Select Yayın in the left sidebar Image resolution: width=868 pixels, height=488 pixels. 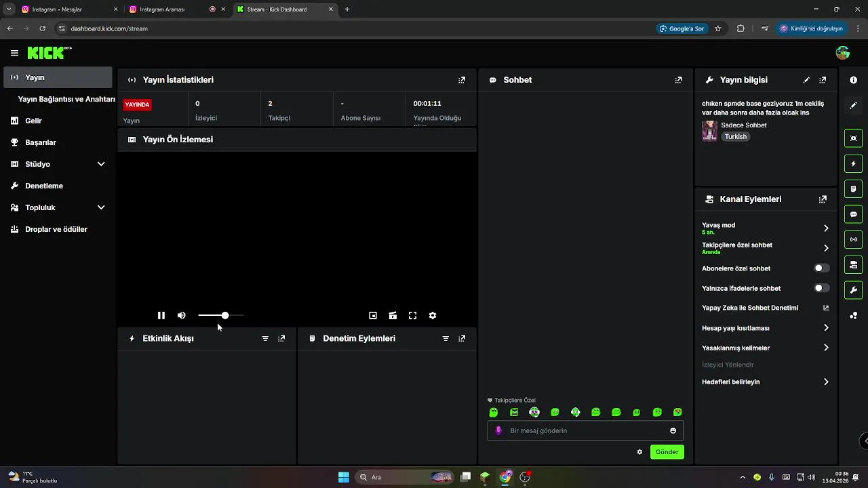point(58,77)
